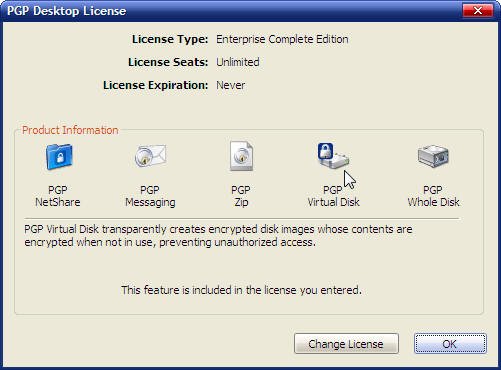The image size is (501, 370).
Task: Click the Unlimited license seats value
Action: pyautogui.click(x=238, y=62)
